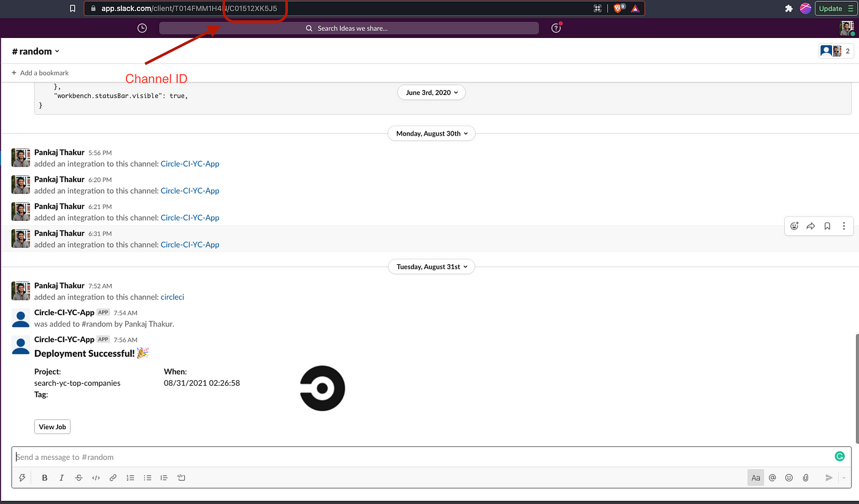Insert a link using the chain icon

pos(113,478)
